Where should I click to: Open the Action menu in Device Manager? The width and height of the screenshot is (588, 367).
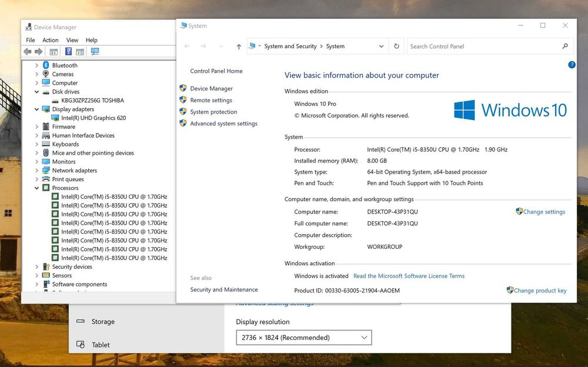coord(50,40)
